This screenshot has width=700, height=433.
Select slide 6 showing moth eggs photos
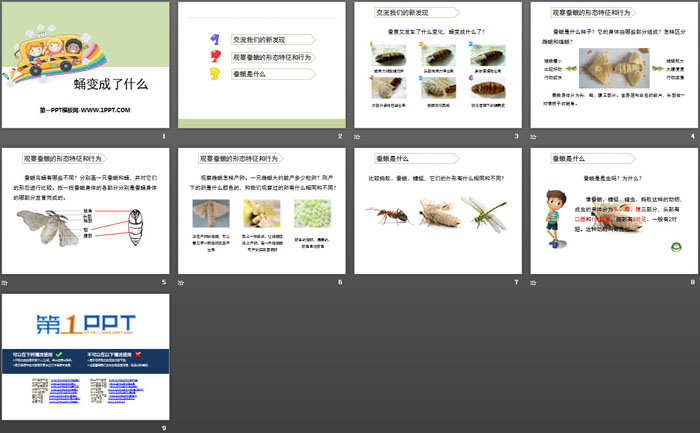(x=262, y=211)
